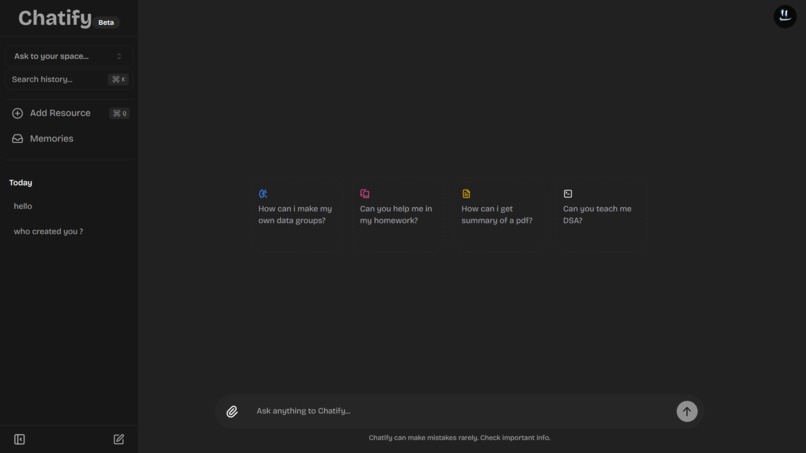Click the blue data groups card icon
Image resolution: width=806 pixels, height=453 pixels.
tap(263, 194)
